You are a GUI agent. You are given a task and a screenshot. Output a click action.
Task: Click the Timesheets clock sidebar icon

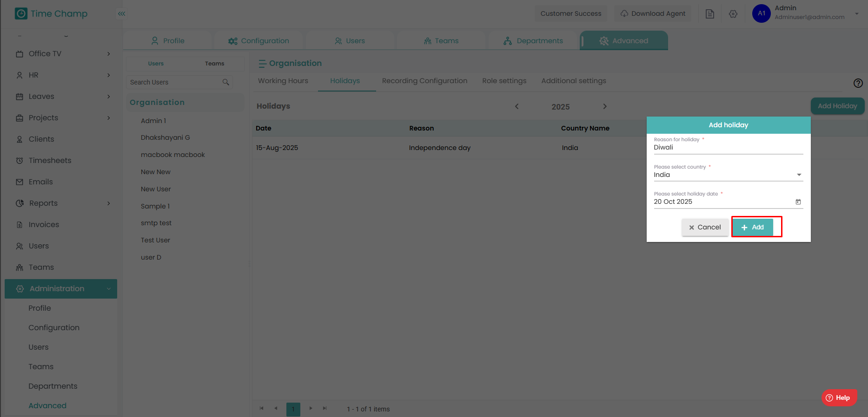[20, 161]
